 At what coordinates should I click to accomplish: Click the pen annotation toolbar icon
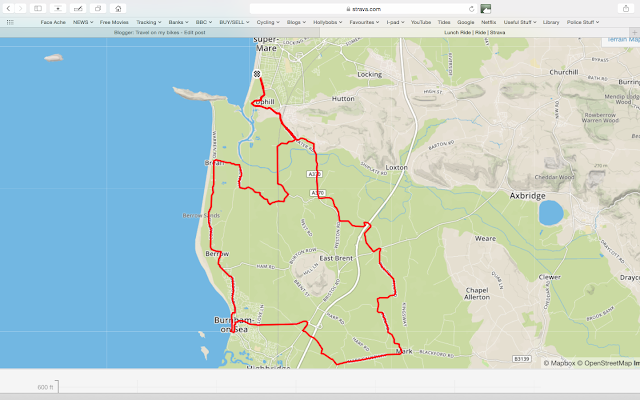78,9
